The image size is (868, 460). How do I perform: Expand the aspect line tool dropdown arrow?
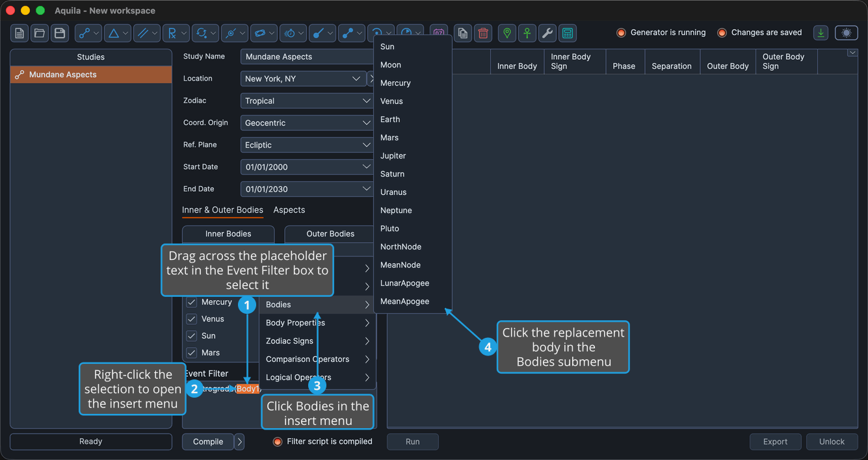tap(97, 33)
